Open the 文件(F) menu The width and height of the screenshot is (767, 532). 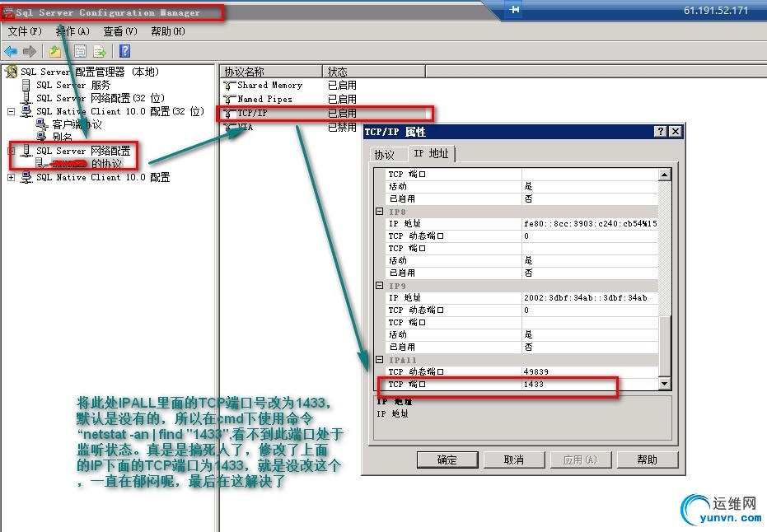25,31
